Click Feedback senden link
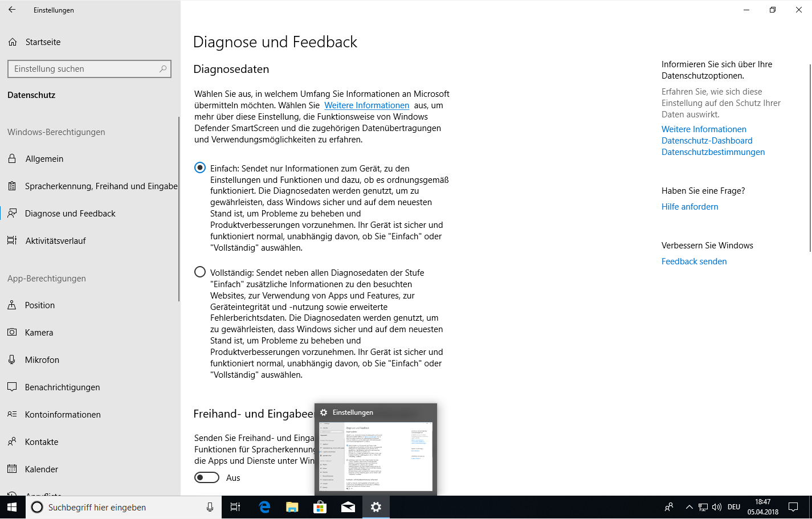This screenshot has height=519, width=812. click(694, 261)
